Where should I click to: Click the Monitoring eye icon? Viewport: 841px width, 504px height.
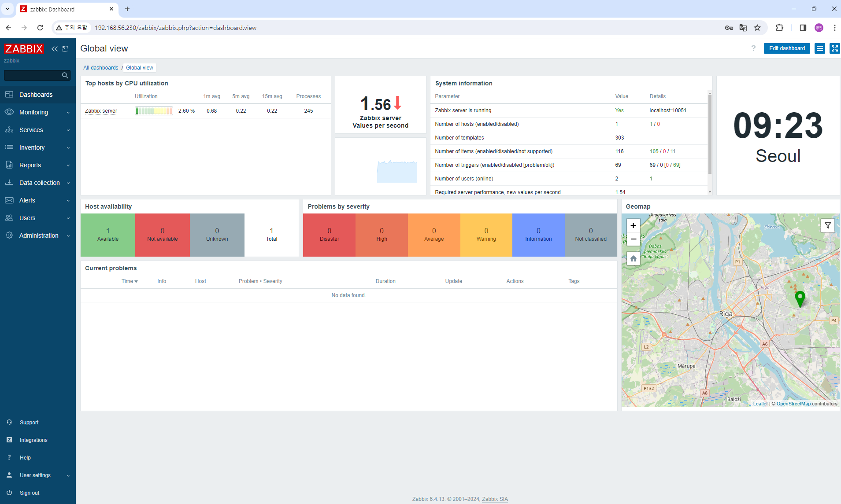(9, 112)
